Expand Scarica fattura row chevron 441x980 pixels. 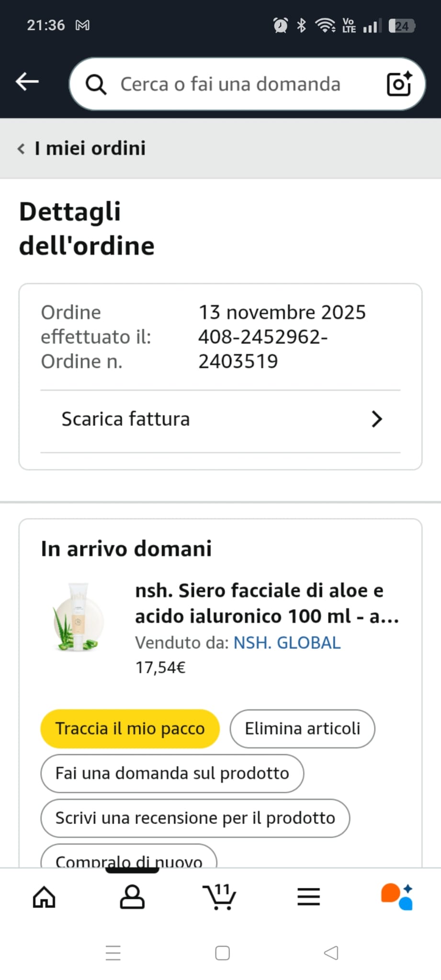click(377, 419)
